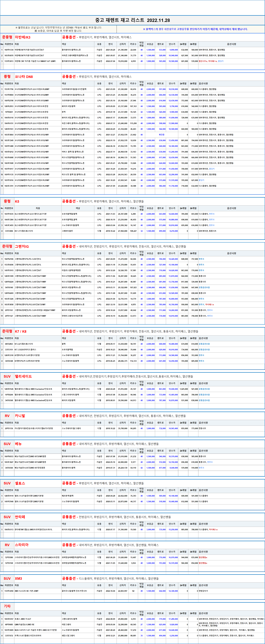
Task: Select plate number 160하6933
Action: click(x=9, y=457)
